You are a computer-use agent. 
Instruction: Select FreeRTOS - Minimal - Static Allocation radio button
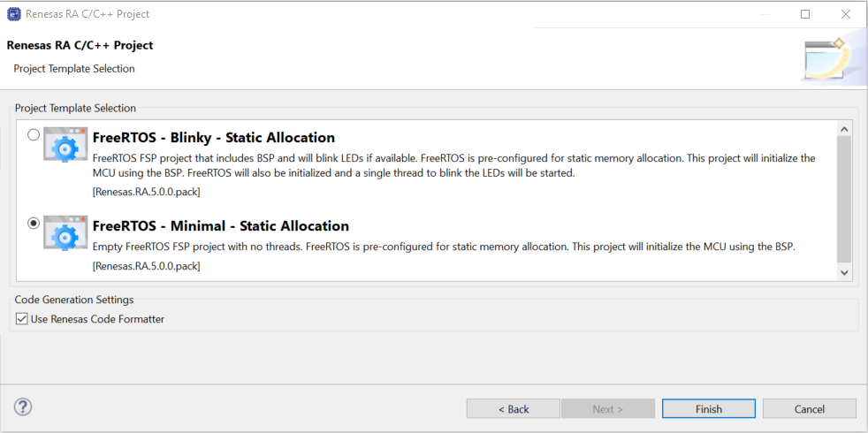pos(34,224)
